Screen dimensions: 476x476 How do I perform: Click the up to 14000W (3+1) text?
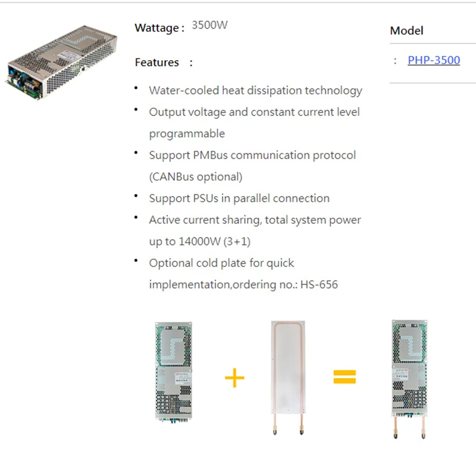(200, 242)
